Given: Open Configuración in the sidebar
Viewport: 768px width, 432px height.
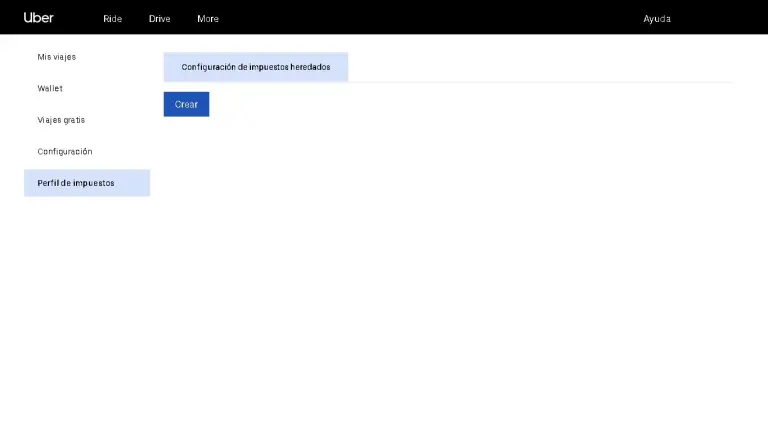Looking at the screenshot, I should [65, 152].
